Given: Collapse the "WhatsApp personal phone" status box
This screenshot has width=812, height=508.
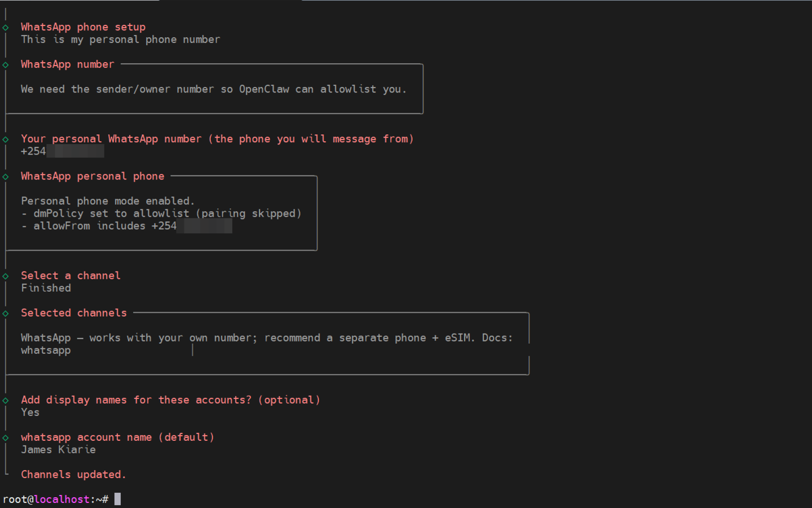Looking at the screenshot, I should (x=92, y=176).
